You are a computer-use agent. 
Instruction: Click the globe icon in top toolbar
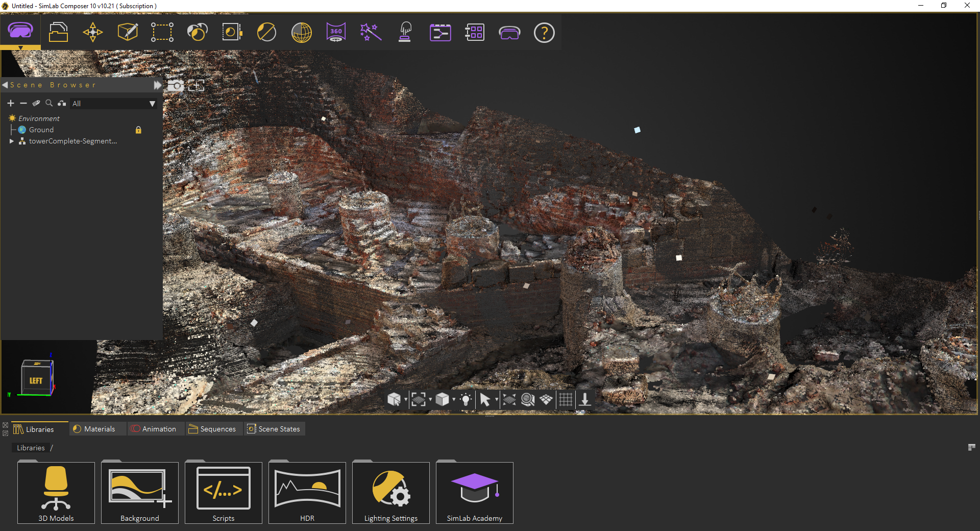tap(301, 32)
